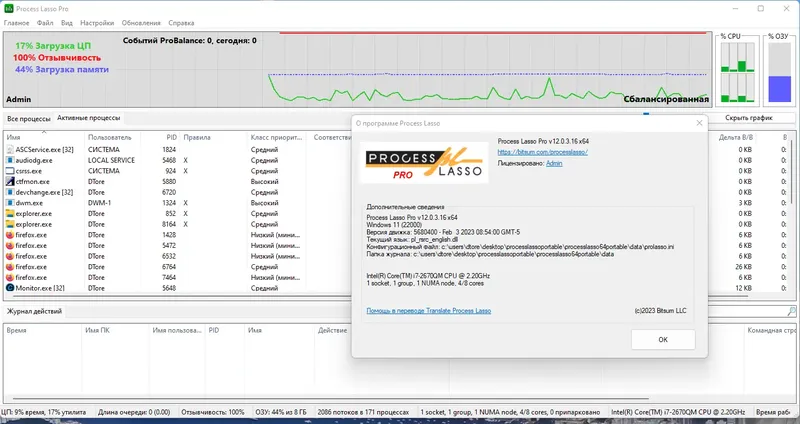Click the ctfmon.exe process icon
This screenshot has height=424, width=800.
10,182
